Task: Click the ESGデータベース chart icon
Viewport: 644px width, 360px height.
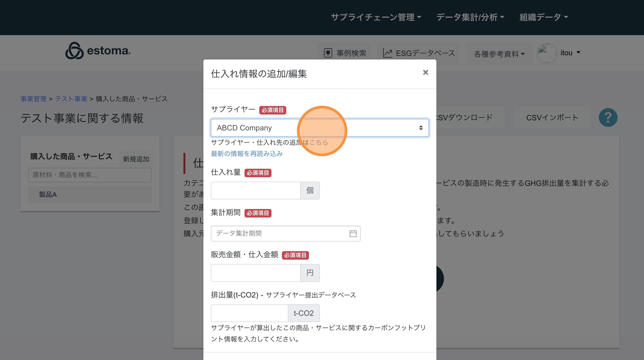Action: point(388,53)
